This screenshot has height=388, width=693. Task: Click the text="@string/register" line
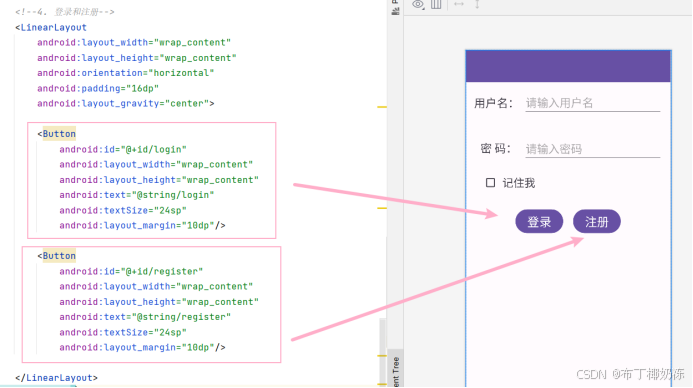point(145,317)
